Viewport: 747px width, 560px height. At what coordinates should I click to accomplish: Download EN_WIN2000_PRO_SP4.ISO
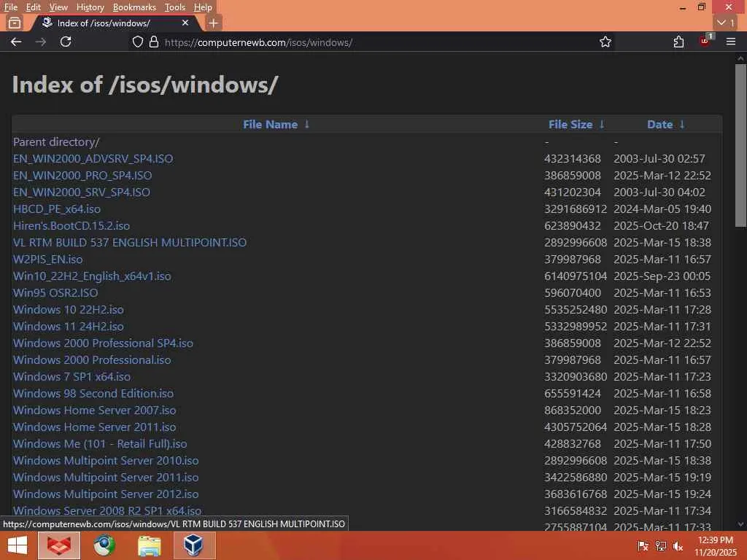coord(82,175)
